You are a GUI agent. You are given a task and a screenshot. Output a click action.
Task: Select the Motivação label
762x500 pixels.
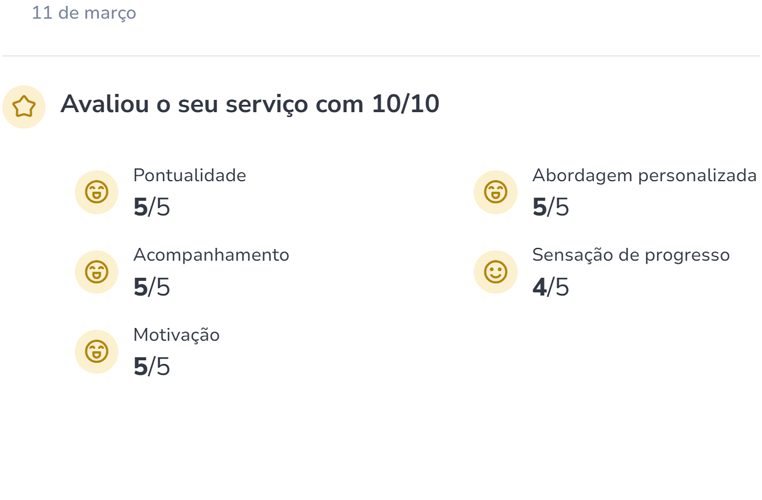pyautogui.click(x=176, y=335)
